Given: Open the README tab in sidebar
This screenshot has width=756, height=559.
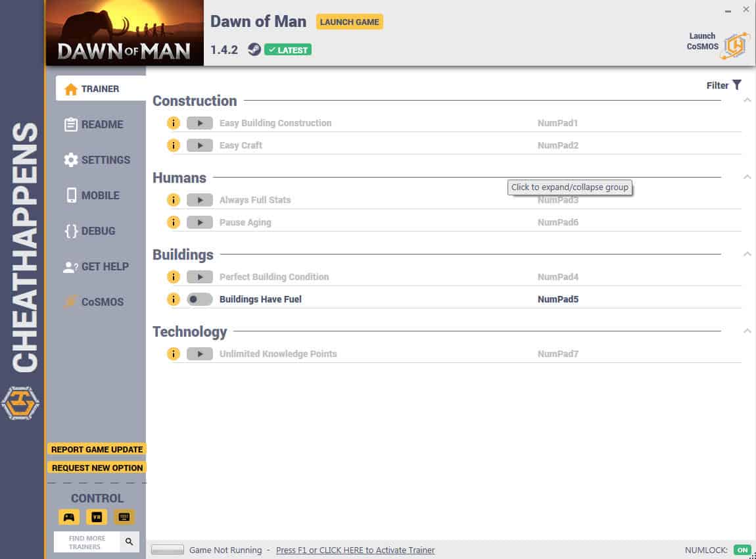Looking at the screenshot, I should pyautogui.click(x=93, y=124).
